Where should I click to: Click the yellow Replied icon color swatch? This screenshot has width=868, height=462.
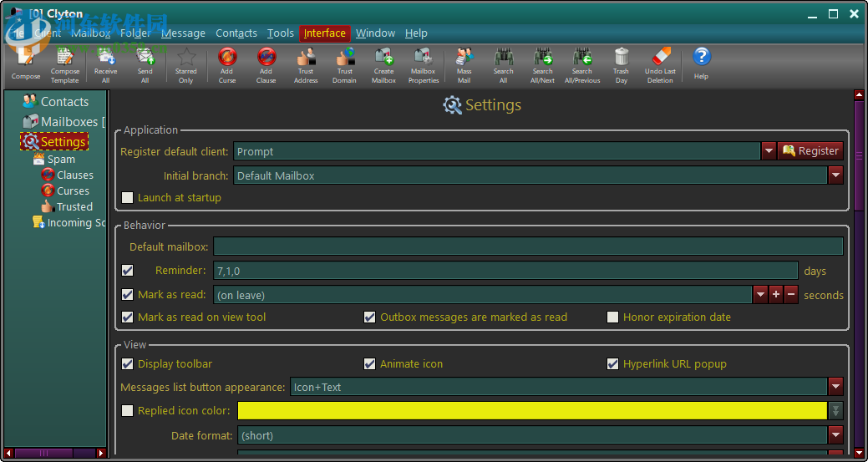point(532,410)
